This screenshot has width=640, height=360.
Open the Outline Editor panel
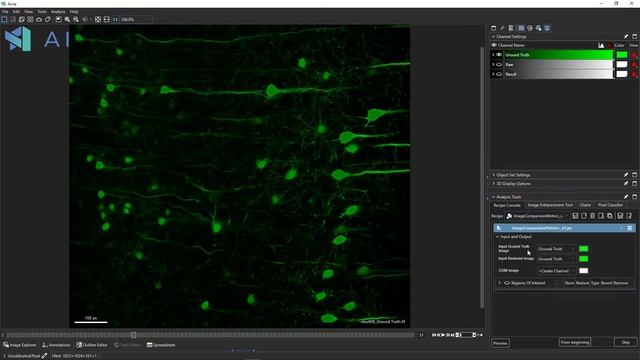point(91,345)
